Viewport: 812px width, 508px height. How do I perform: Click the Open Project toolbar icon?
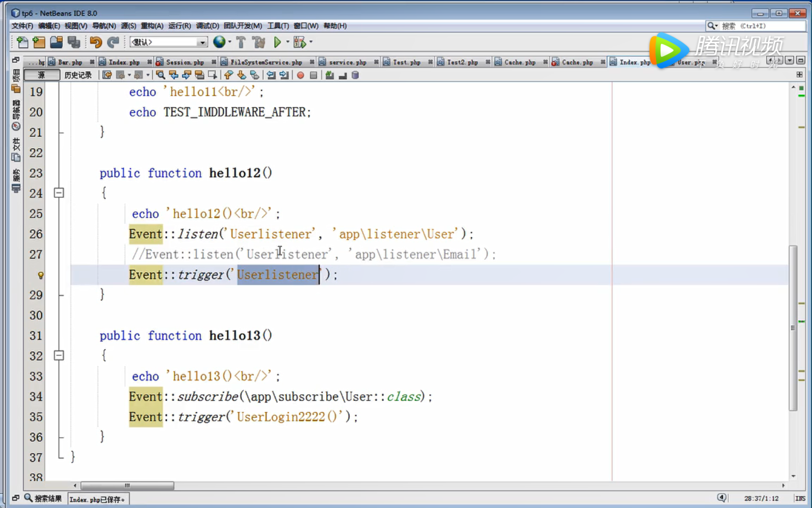(57, 43)
